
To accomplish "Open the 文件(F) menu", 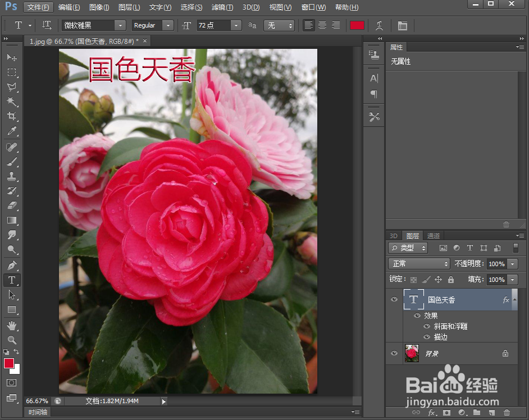I will [x=38, y=7].
